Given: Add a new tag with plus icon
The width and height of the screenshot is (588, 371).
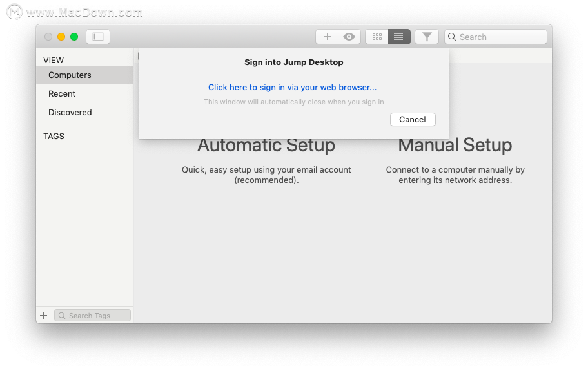Looking at the screenshot, I should coord(43,315).
